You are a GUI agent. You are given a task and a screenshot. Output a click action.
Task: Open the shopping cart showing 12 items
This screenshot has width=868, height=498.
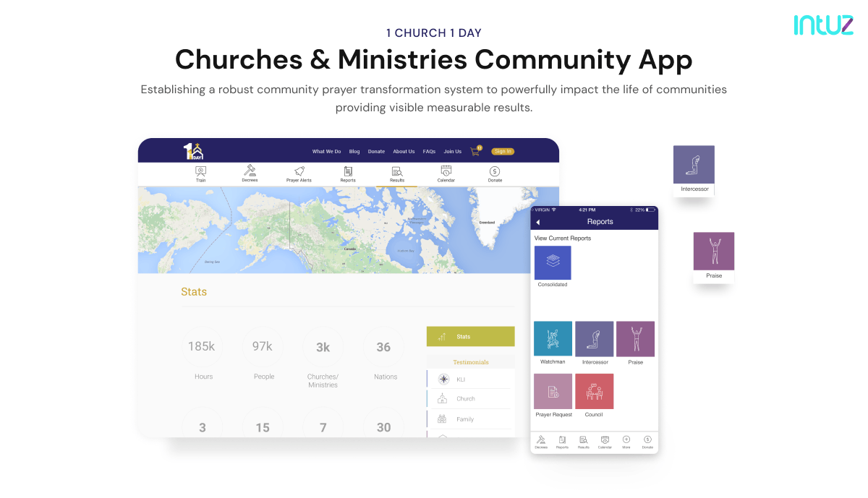(475, 151)
